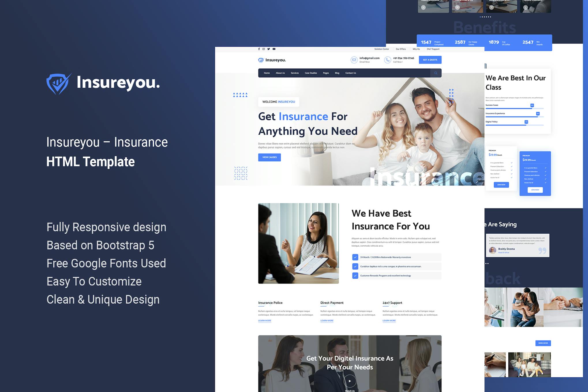This screenshot has height=392, width=588.
Task: Open the Instagram social icon
Action: (264, 49)
